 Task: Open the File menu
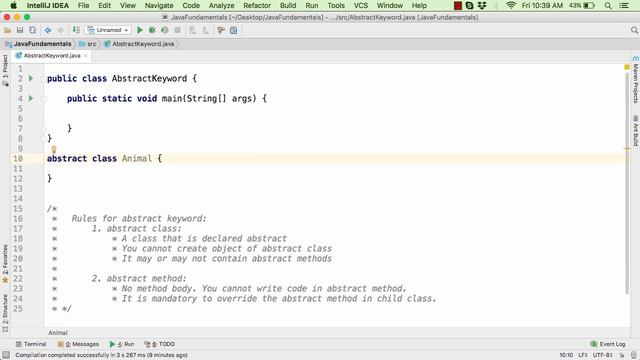tap(83, 5)
